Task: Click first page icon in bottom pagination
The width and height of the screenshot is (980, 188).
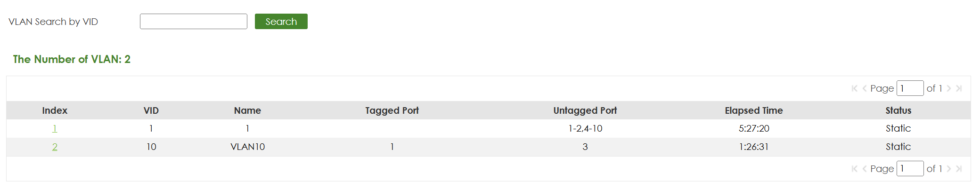Action: (x=854, y=169)
